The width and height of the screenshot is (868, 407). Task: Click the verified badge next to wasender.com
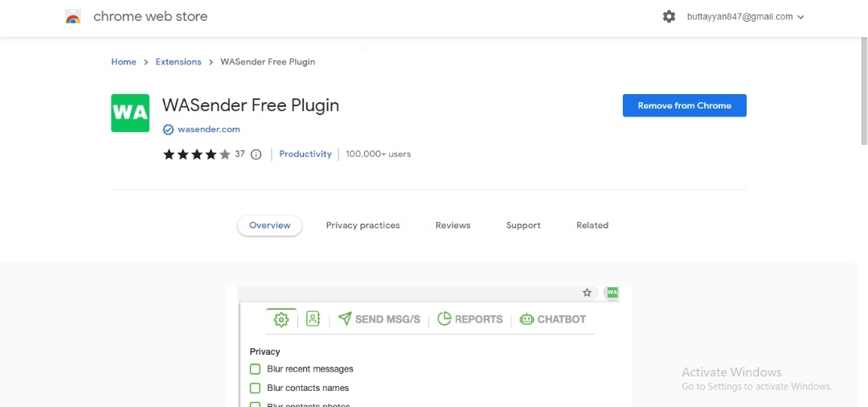pos(168,129)
